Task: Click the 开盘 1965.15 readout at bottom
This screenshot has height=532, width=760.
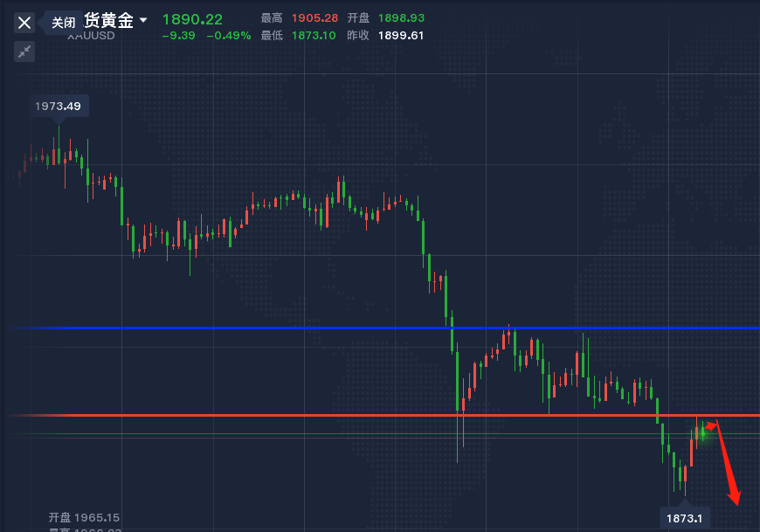Action: [84, 517]
